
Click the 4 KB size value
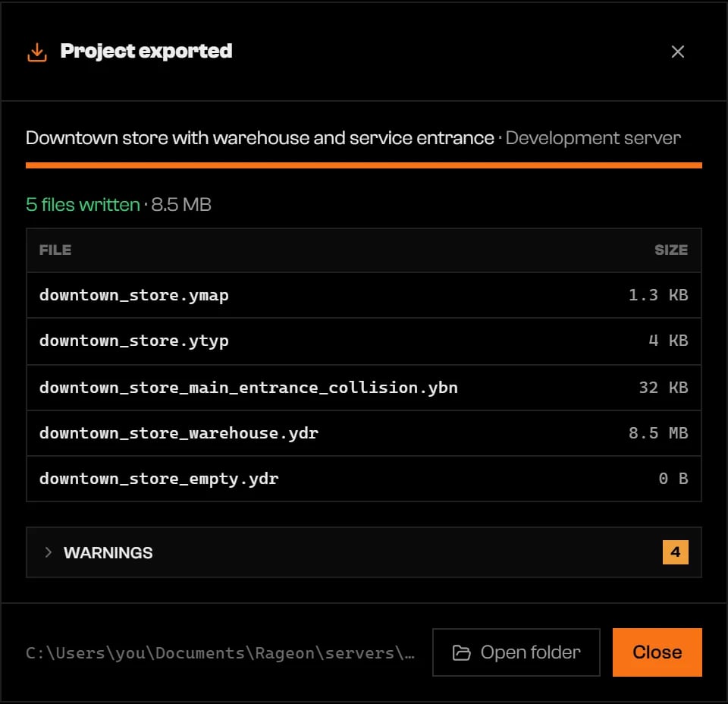click(x=668, y=341)
